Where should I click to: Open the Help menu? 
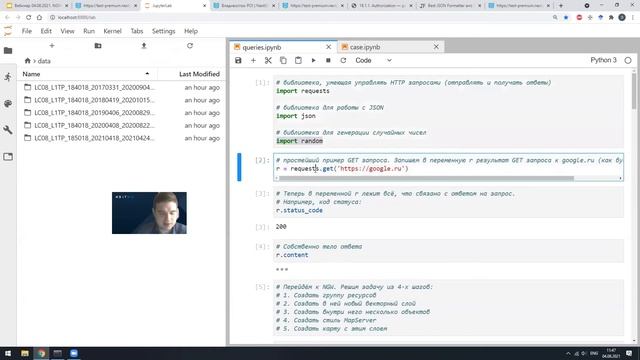coord(191,31)
